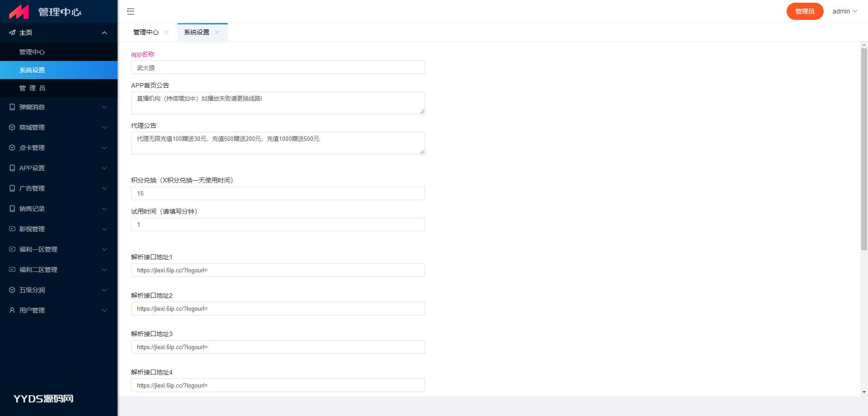Image resolution: width=868 pixels, height=416 pixels.
Task: Close the 管理中心 tab
Action: (166, 33)
